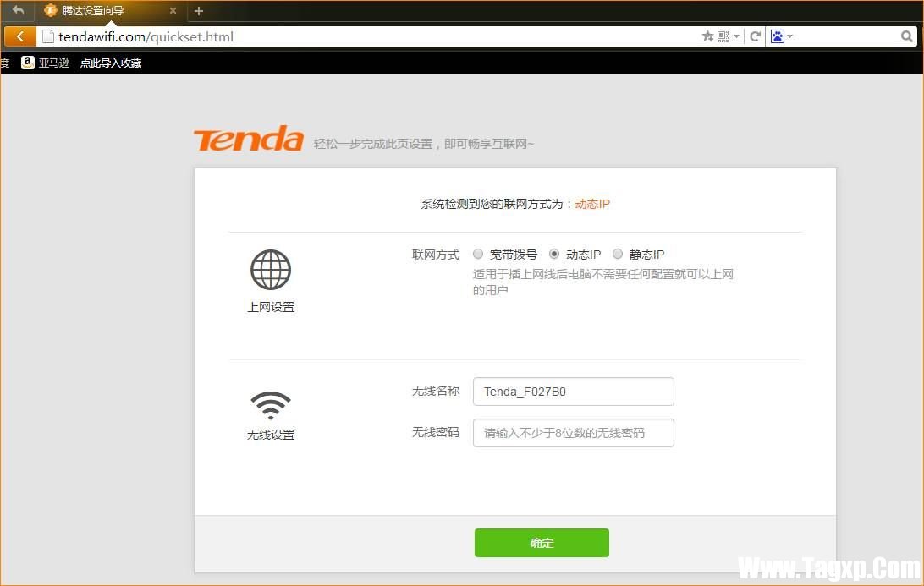Expand the search engine dropdown arrow
The width and height of the screenshot is (924, 586).
(x=790, y=36)
